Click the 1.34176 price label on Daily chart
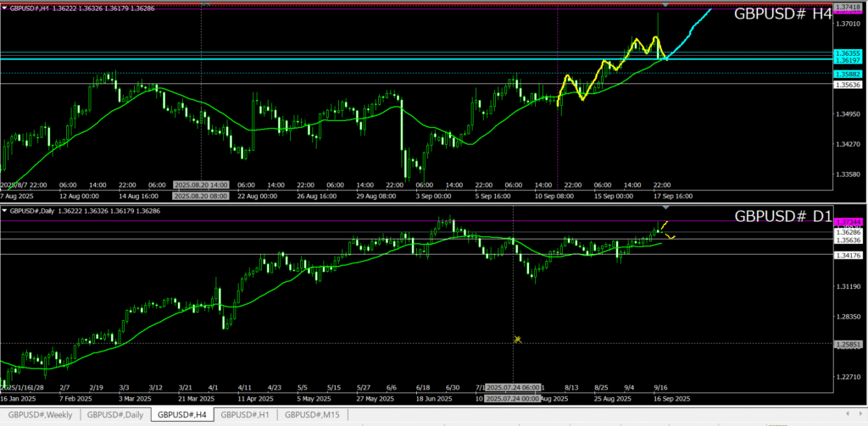The width and height of the screenshot is (868, 426). pos(847,256)
